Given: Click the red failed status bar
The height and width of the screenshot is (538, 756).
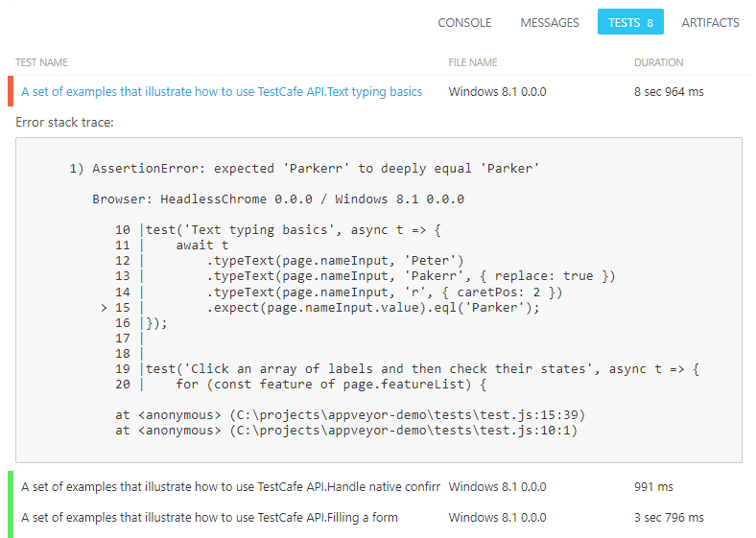Looking at the screenshot, I should tap(11, 91).
